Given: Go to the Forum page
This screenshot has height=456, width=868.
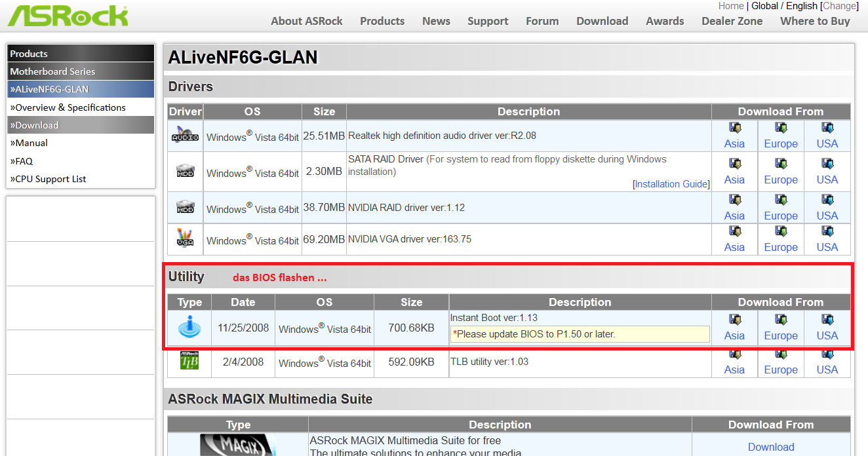Looking at the screenshot, I should pyautogui.click(x=542, y=21).
